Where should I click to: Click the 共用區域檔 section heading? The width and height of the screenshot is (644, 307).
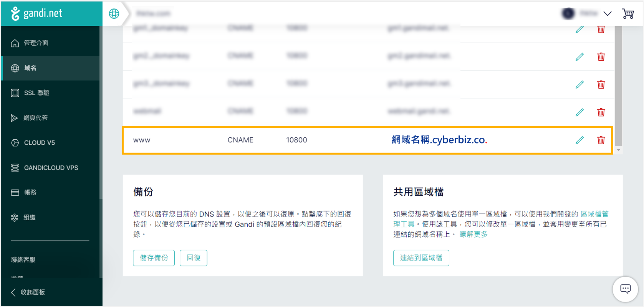click(419, 192)
